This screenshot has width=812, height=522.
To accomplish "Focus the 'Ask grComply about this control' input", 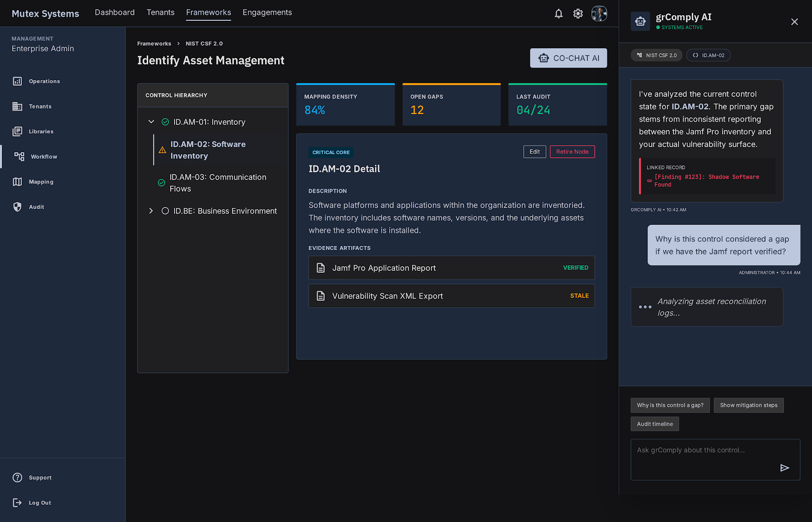I will click(716, 460).
